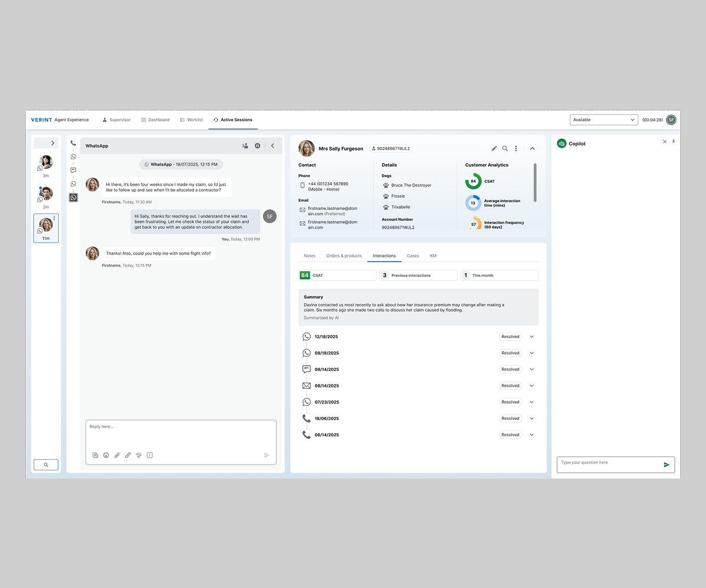706x588 pixels.
Task: Click the Customer Analytics scrollbar
Action: click(x=535, y=182)
